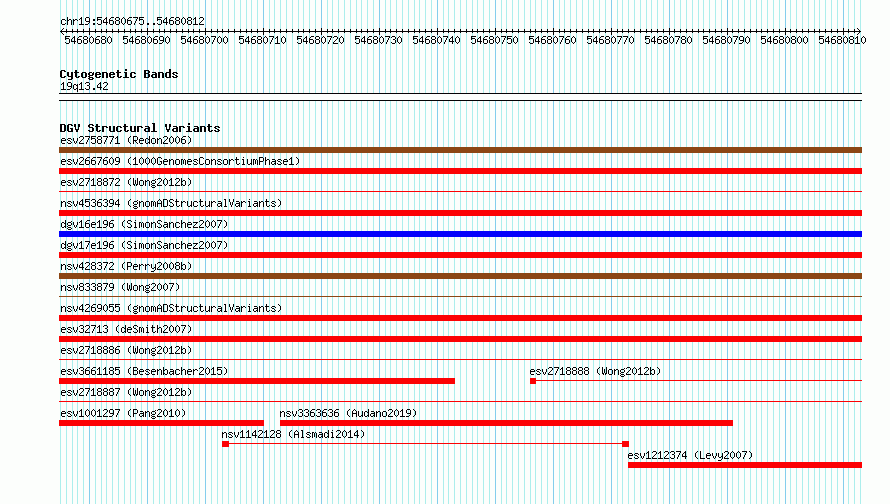Select the red nsv3363636 variant bar
The width and height of the screenshot is (890, 504).
tap(506, 423)
